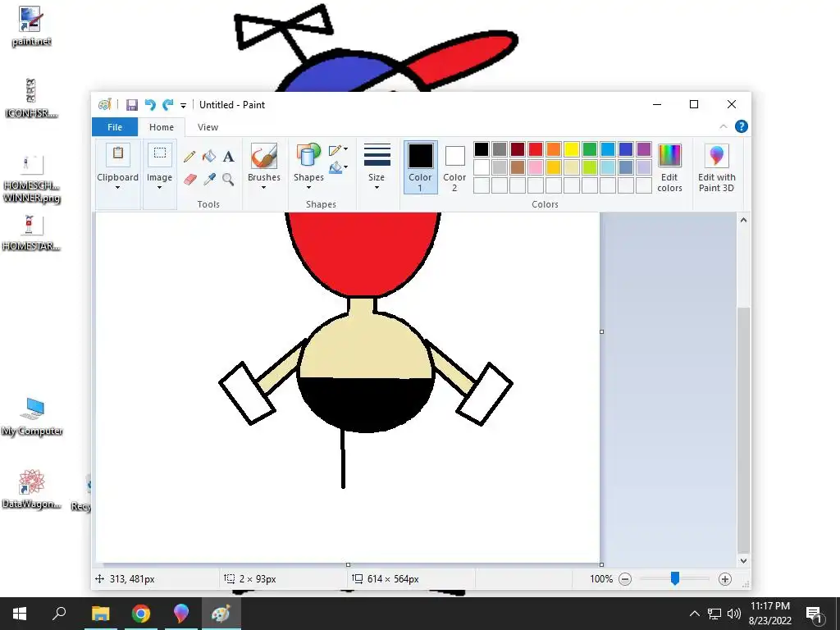Click the Windows Start button
The height and width of the screenshot is (630, 840).
point(20,614)
